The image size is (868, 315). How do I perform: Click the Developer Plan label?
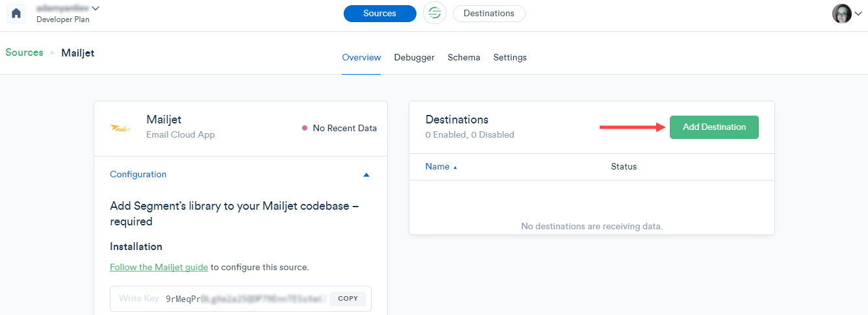[x=63, y=19]
